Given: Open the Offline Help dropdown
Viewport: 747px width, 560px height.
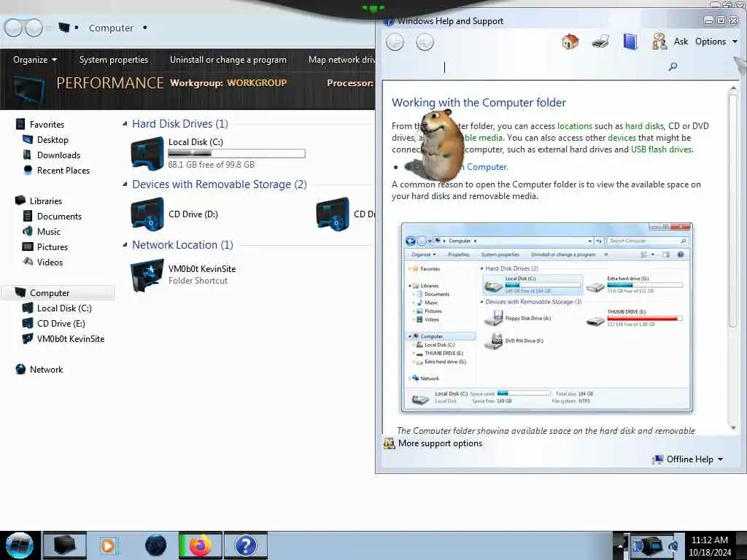Looking at the screenshot, I should click(688, 459).
